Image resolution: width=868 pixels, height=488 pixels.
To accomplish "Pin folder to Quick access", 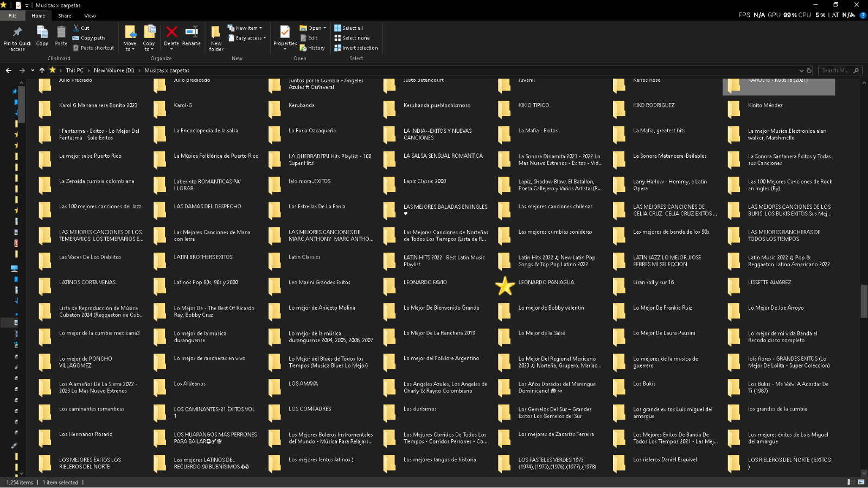I will click(x=17, y=38).
